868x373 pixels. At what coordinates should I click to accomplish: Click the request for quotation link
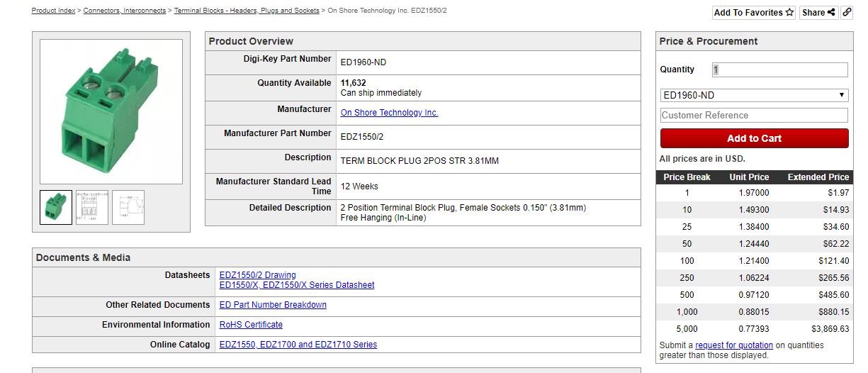coord(734,345)
